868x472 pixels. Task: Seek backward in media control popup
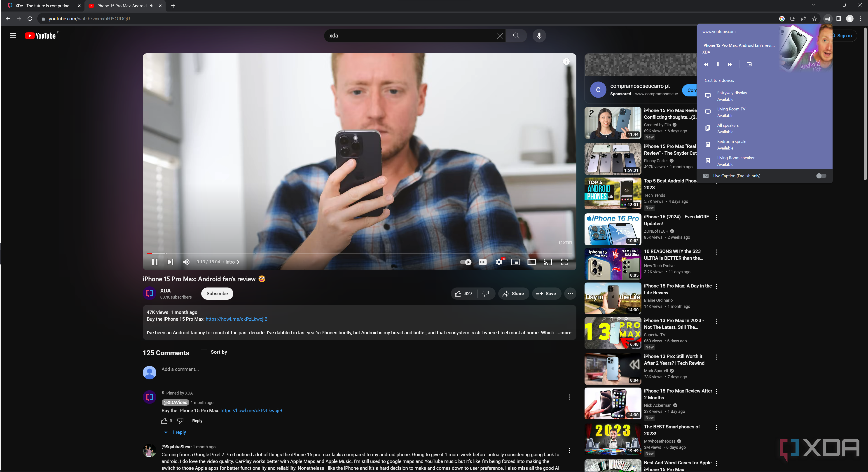tap(706, 64)
